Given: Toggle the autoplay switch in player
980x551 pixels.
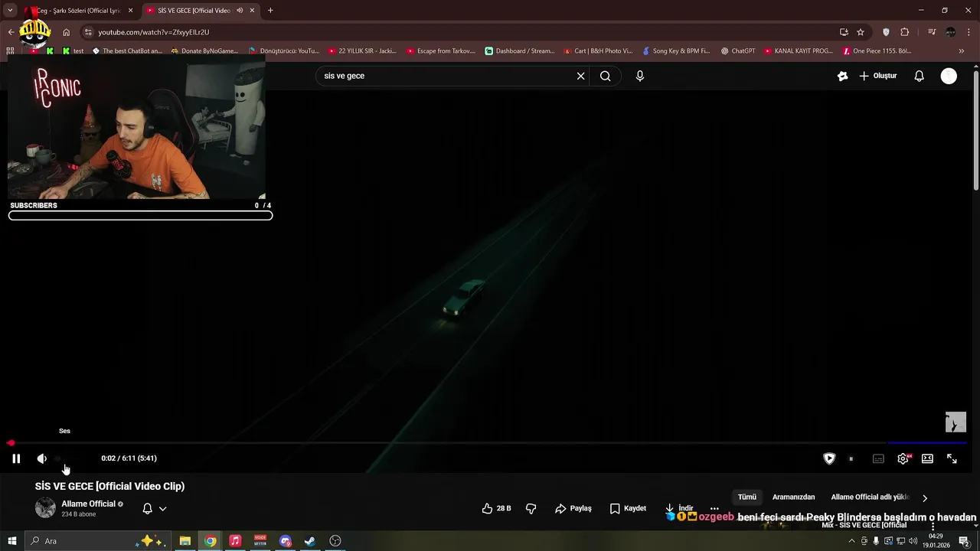Looking at the screenshot, I should click(x=851, y=458).
